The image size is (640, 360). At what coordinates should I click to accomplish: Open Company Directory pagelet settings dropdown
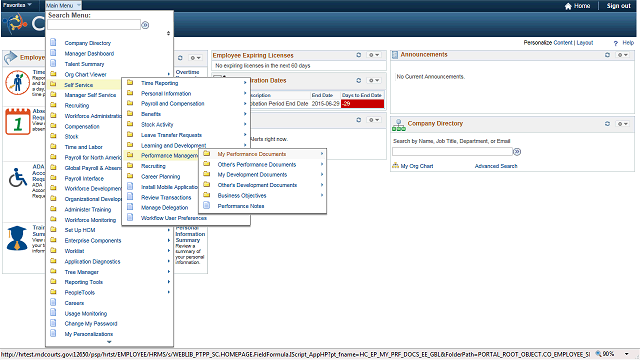[x=622, y=124]
